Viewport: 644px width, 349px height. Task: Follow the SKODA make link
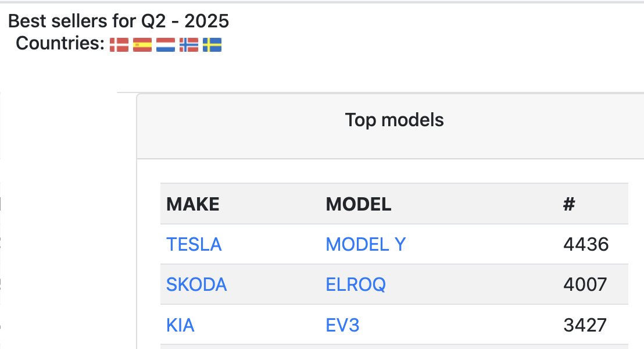pos(196,284)
